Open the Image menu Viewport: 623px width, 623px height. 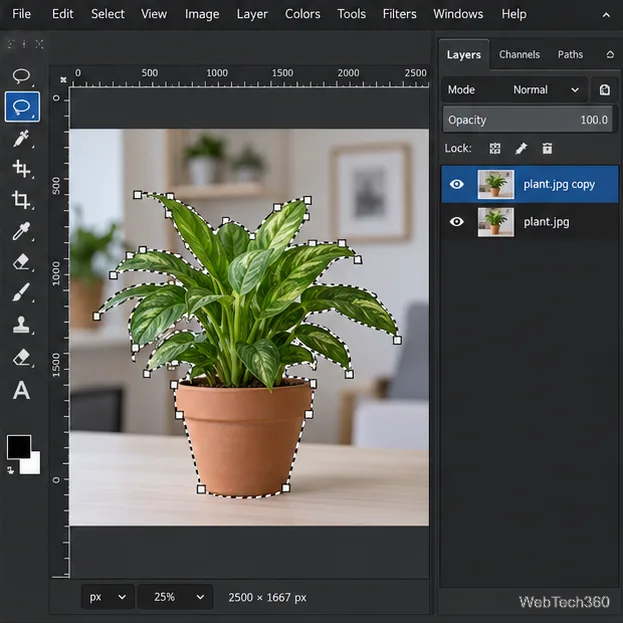coord(202,14)
